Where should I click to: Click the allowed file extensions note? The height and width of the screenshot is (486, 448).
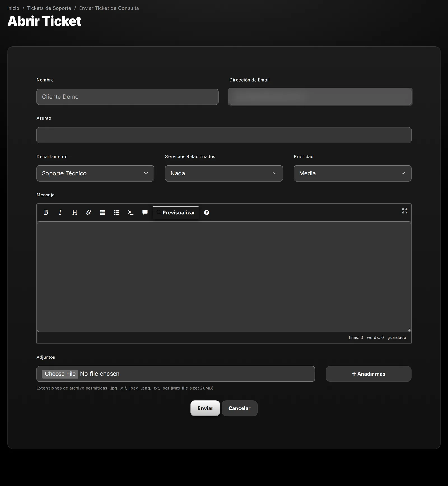coord(125,388)
